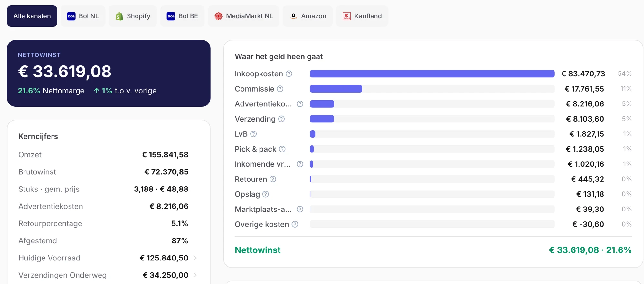Open help icon next to Inkoopkosten
The width and height of the screenshot is (644, 284).
[x=289, y=74]
